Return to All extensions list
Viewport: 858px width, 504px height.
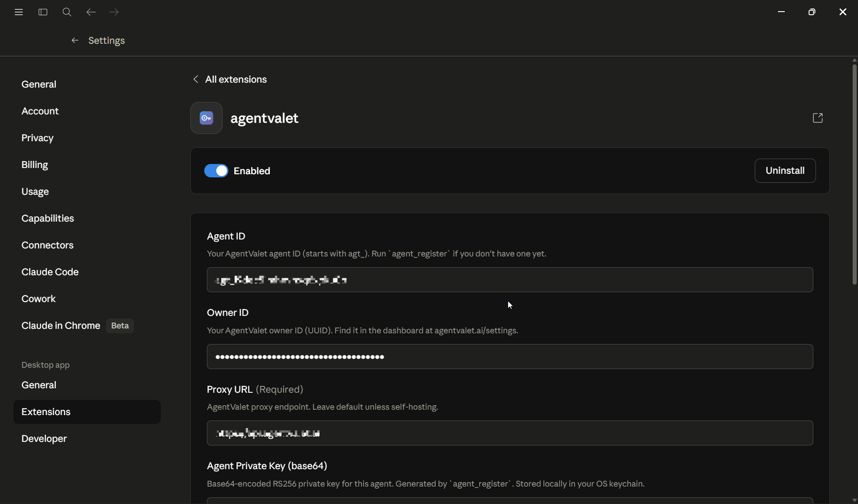coord(236,80)
